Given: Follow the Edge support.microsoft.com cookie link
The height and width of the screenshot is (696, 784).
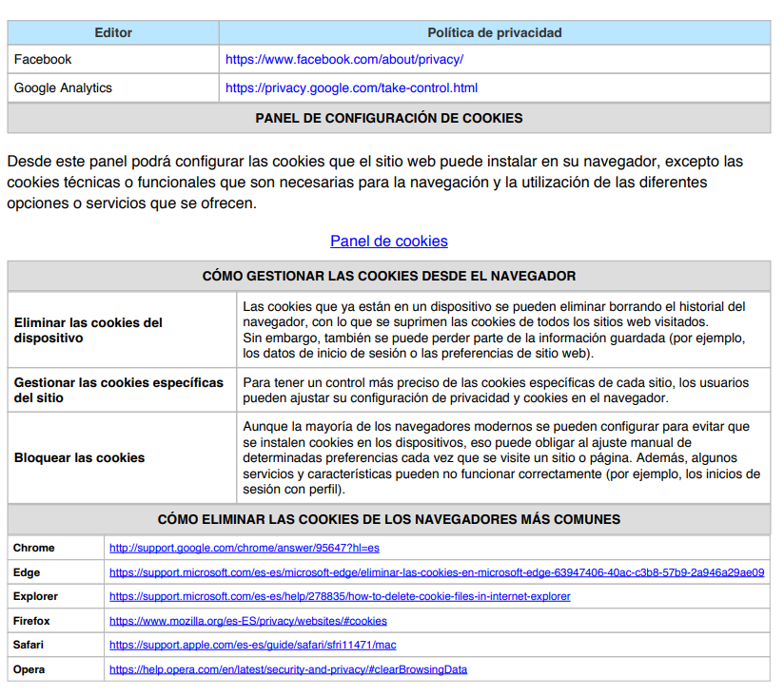Looking at the screenshot, I should click(436, 572).
